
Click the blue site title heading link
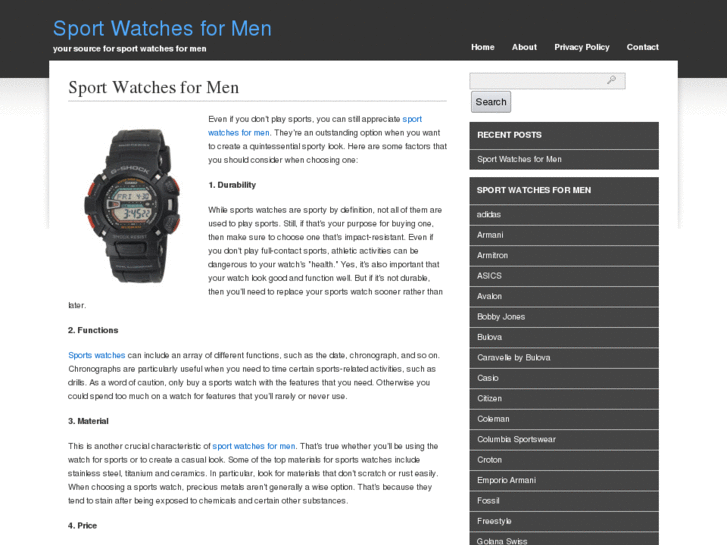[162, 28]
